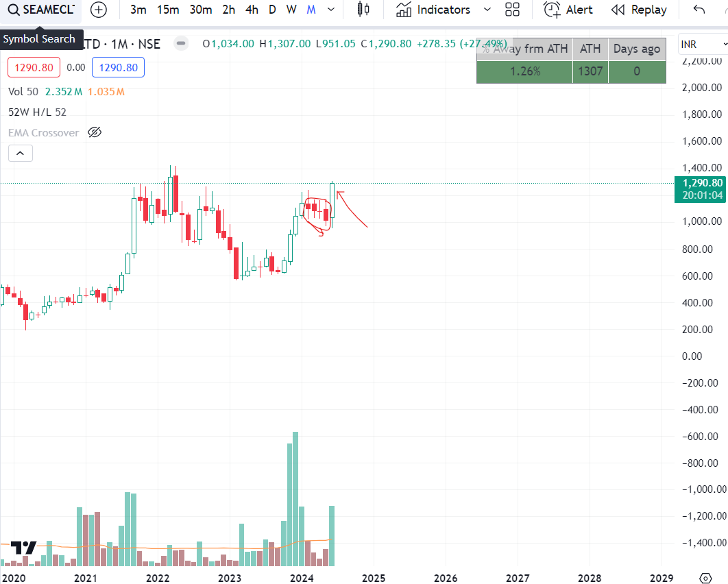Click the red 1290.80 sell price box
The image size is (728, 584).
coord(34,68)
